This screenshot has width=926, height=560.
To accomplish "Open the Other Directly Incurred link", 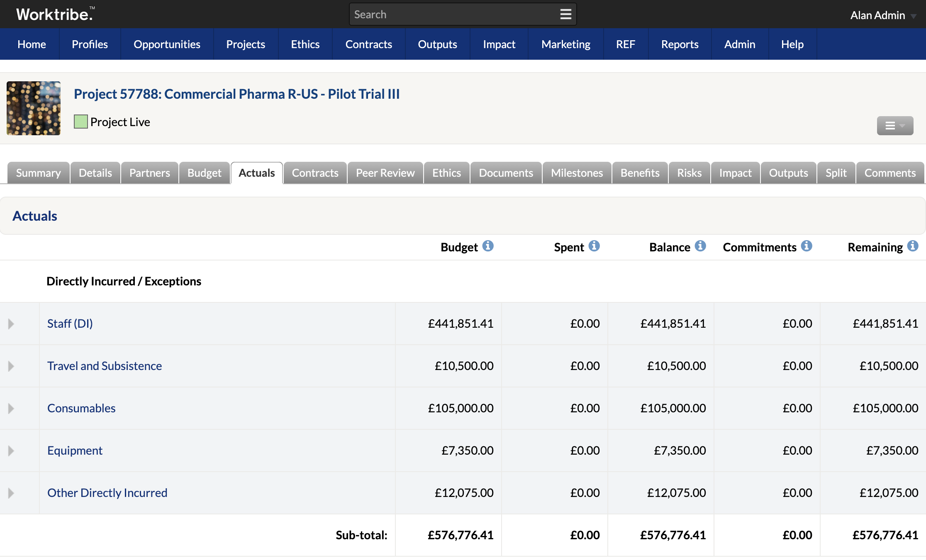I will (107, 493).
